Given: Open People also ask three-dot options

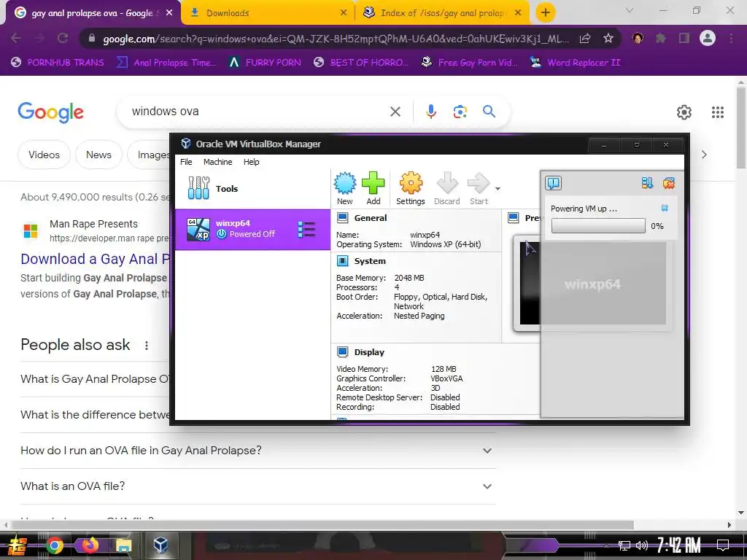Looking at the screenshot, I should (x=147, y=346).
